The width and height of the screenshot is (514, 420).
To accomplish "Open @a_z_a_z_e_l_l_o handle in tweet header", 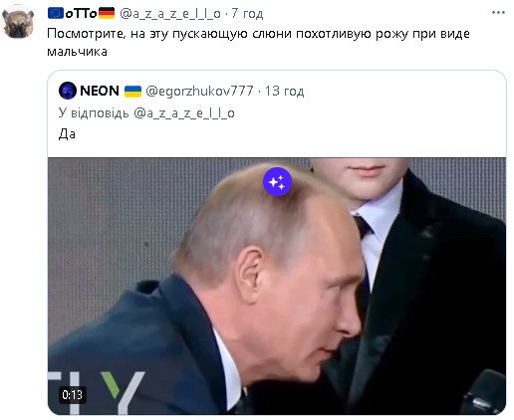I will pyautogui.click(x=170, y=14).
